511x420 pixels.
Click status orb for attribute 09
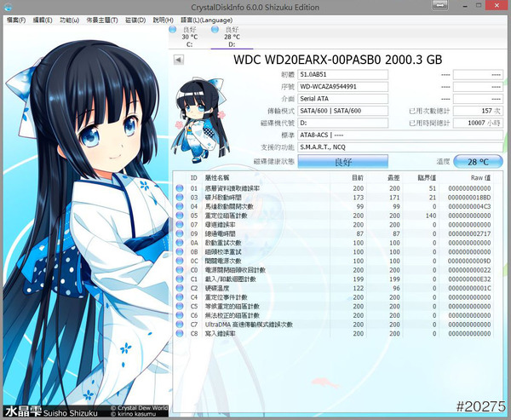(178, 233)
